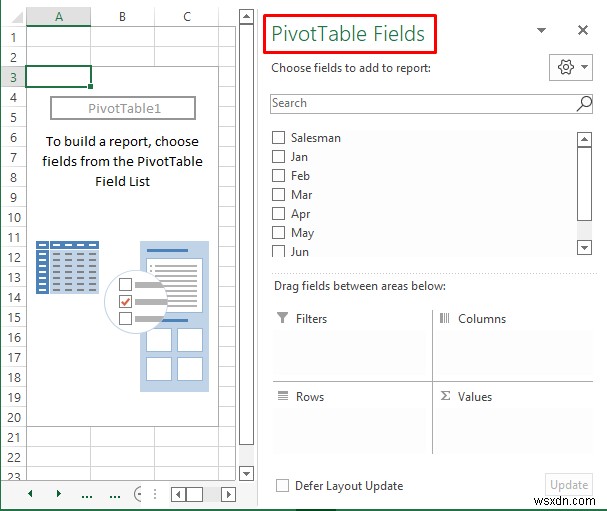
Task: Click the field list scrollbar thumb
Action: 584,183
